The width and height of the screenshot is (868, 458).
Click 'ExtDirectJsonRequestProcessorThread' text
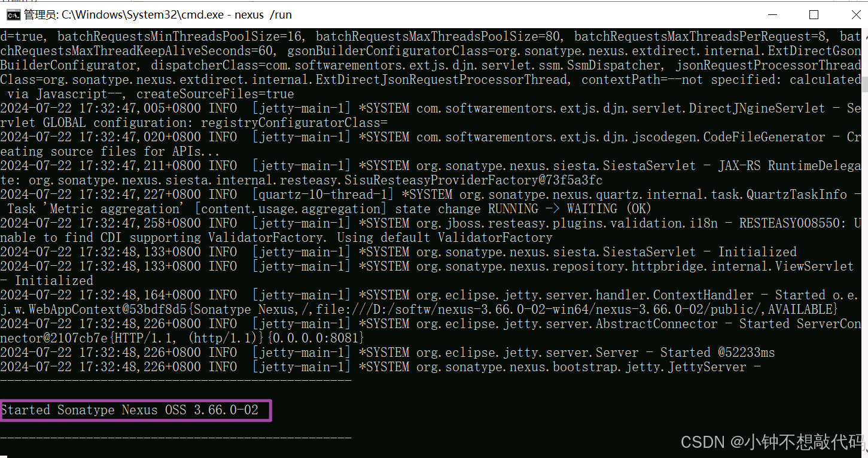coord(441,80)
